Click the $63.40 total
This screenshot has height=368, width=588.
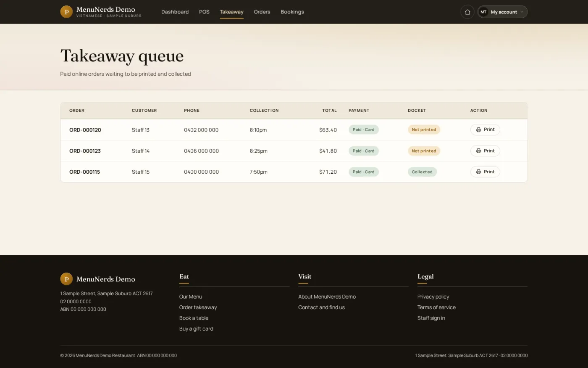click(328, 130)
